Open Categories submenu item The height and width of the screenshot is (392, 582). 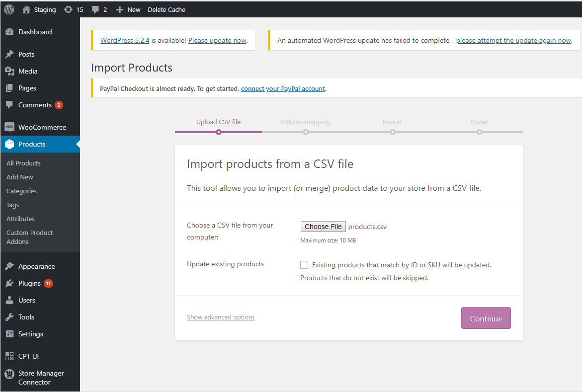pyautogui.click(x=21, y=191)
